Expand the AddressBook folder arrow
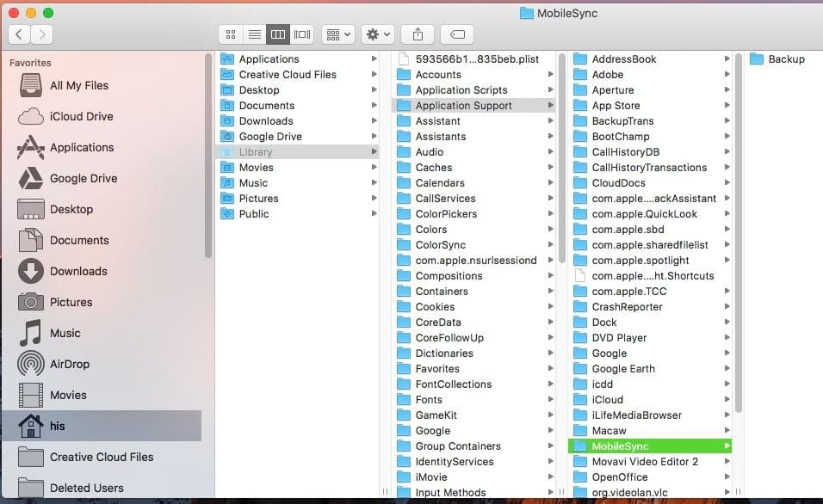 click(x=727, y=58)
